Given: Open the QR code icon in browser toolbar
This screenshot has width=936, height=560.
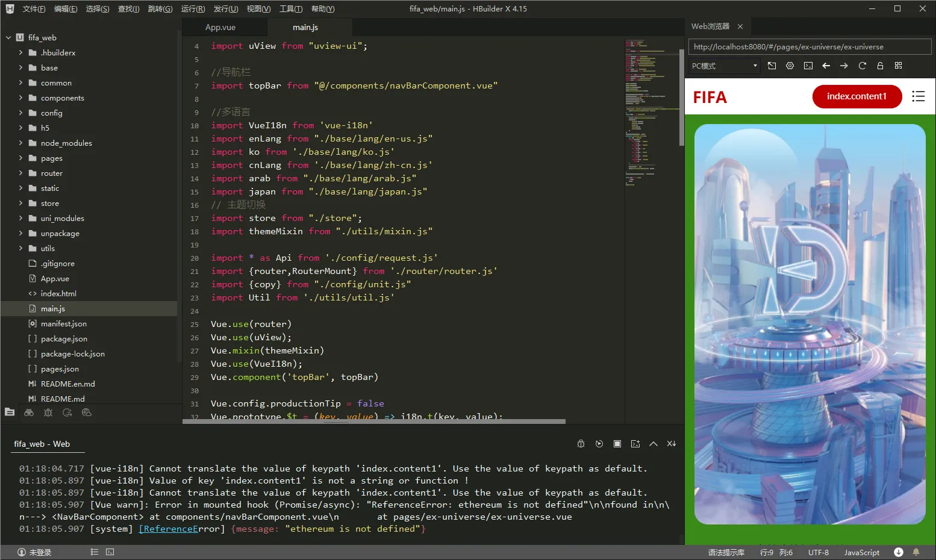Looking at the screenshot, I should point(898,66).
